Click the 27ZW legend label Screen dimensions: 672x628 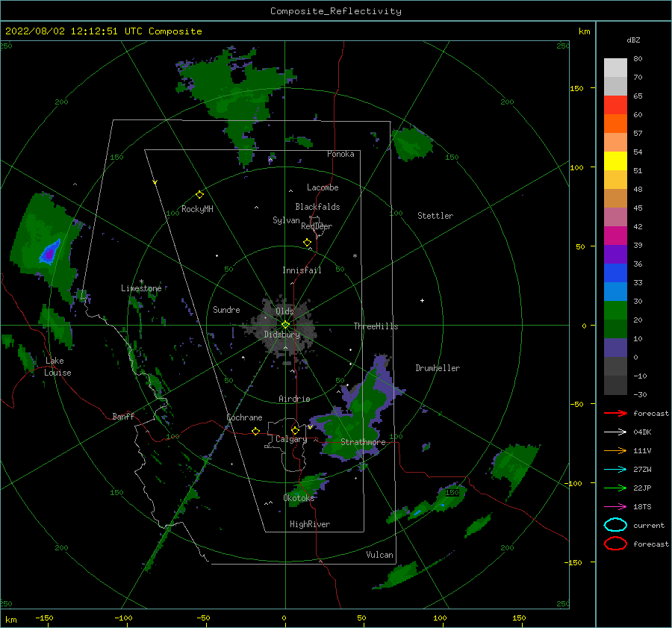click(642, 470)
